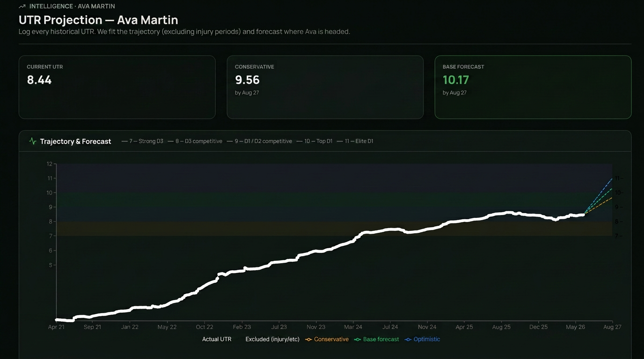Click the green Base forecast legend marker
644x359 pixels.
click(x=358, y=339)
